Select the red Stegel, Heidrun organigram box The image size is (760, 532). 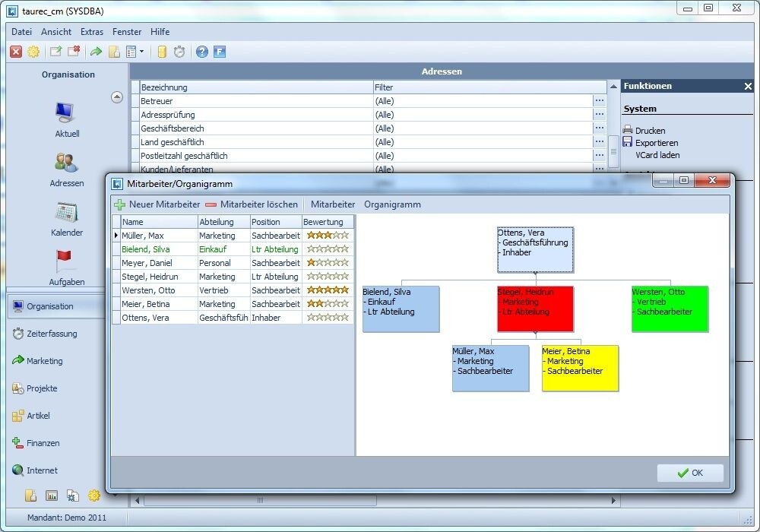pyautogui.click(x=535, y=309)
